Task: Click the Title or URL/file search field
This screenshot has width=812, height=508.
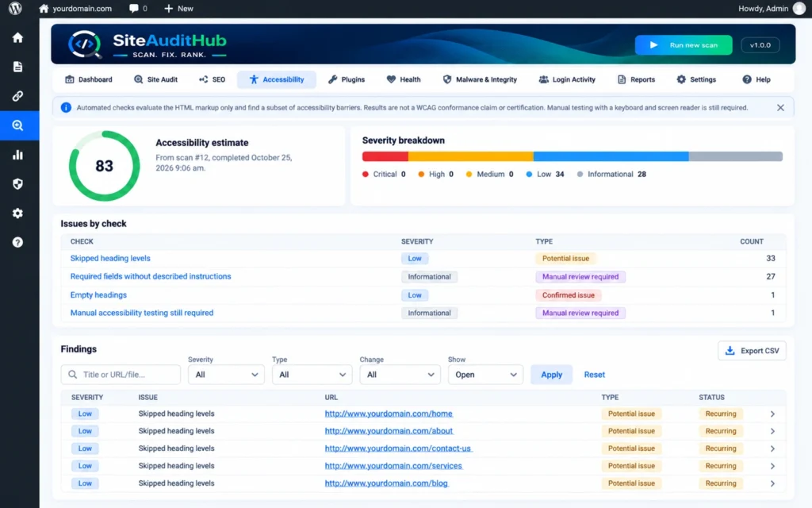Action: [121, 375]
